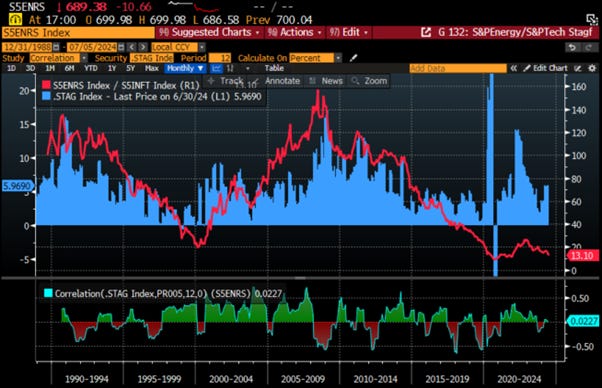Image resolution: width=602 pixels, height=388 pixels.
Task: Click the News tool in chart toolbar
Action: (x=326, y=81)
